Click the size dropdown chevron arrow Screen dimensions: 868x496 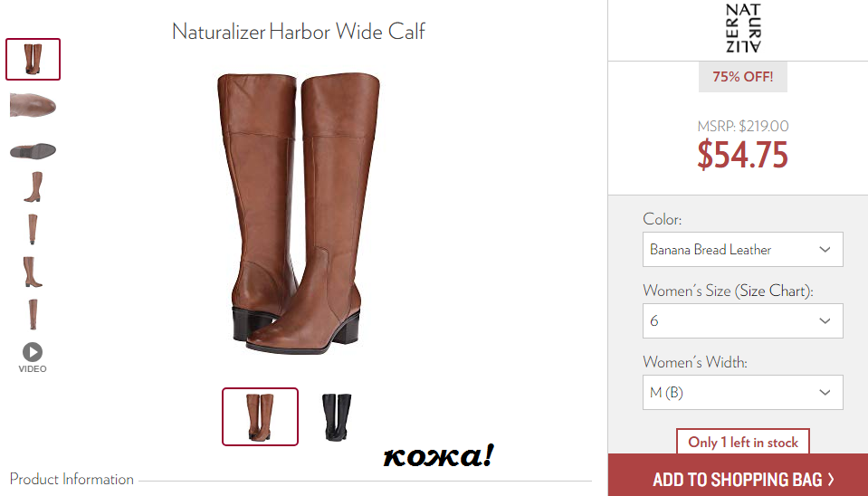[x=825, y=320]
